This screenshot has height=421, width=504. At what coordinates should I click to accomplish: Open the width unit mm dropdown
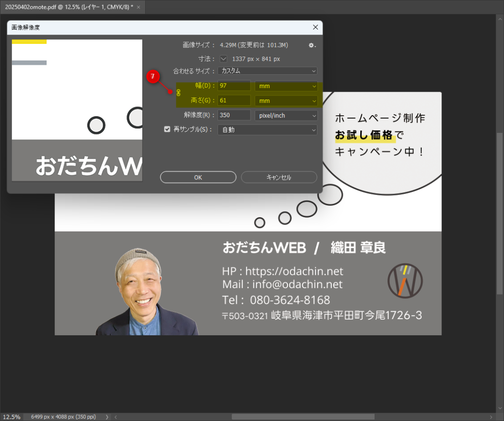[286, 86]
